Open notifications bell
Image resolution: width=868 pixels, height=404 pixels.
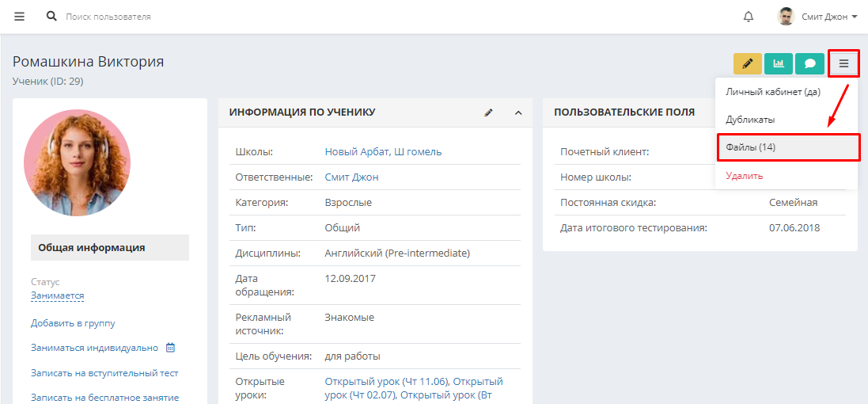point(749,17)
